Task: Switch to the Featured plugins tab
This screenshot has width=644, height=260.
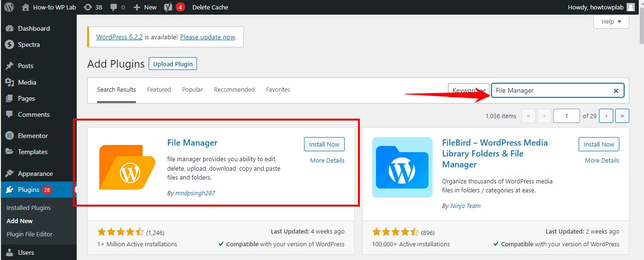Action: [x=159, y=90]
